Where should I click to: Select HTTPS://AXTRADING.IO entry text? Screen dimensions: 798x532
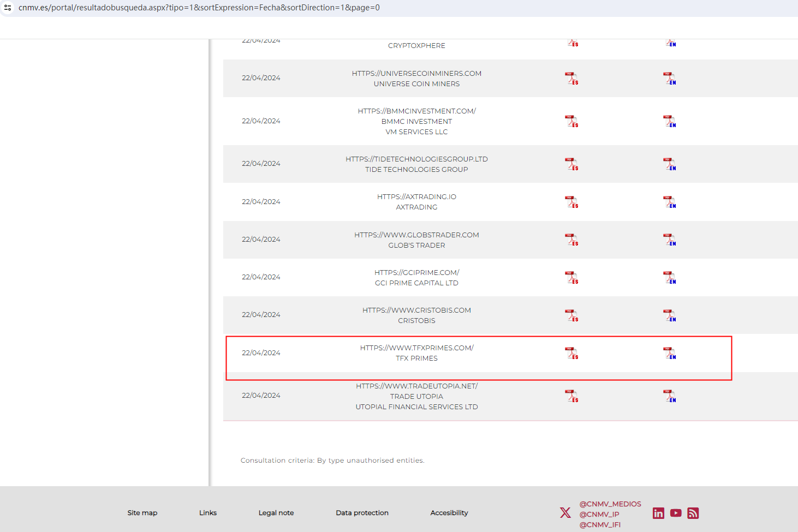416,197
